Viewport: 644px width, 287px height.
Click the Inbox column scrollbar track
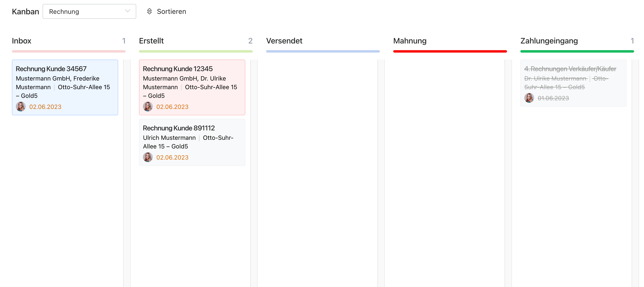click(127, 173)
